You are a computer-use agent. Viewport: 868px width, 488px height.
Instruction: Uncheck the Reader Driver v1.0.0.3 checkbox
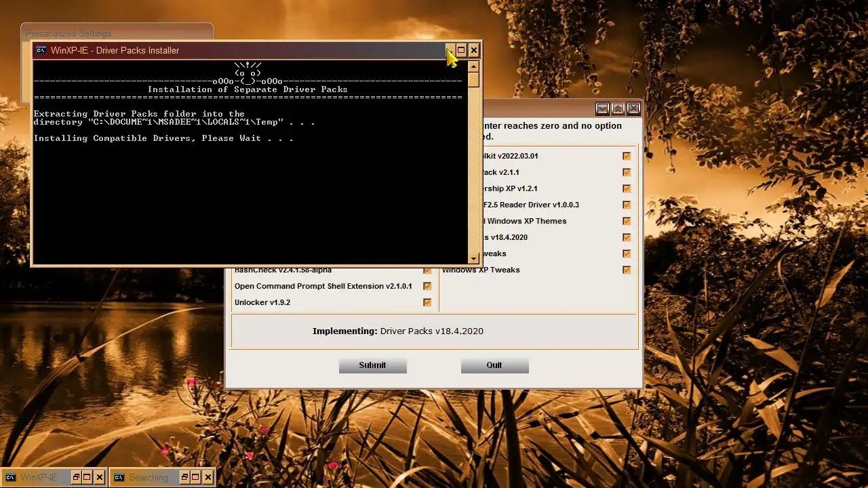[x=627, y=205]
